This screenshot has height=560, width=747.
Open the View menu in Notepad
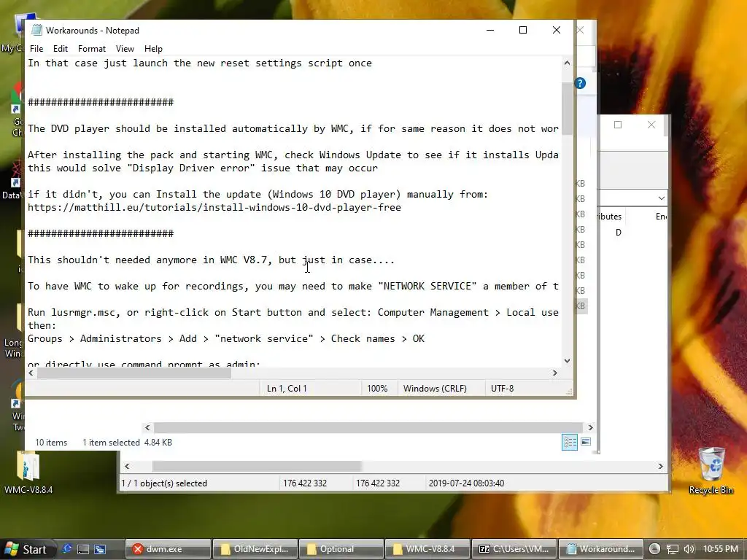pyautogui.click(x=125, y=49)
